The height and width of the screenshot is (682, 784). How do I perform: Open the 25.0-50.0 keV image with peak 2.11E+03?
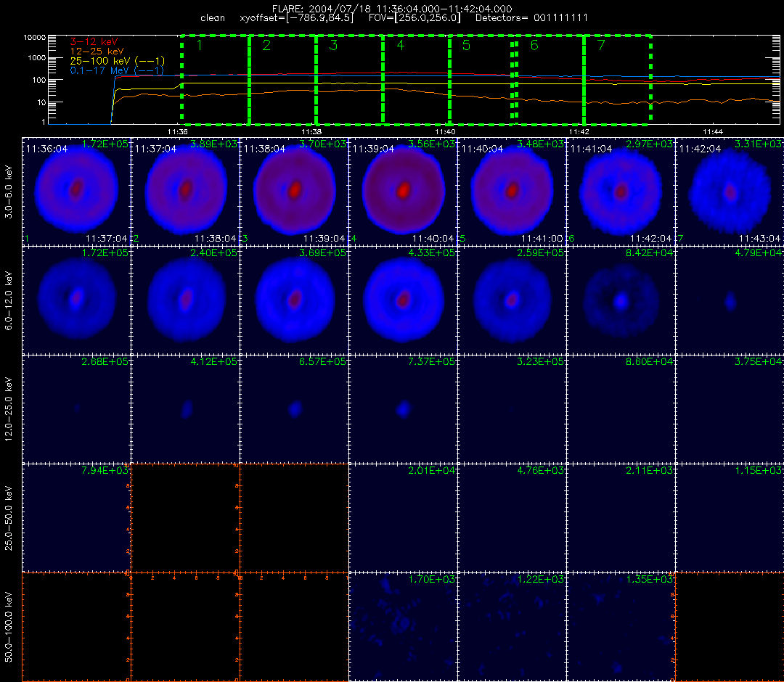click(621, 518)
